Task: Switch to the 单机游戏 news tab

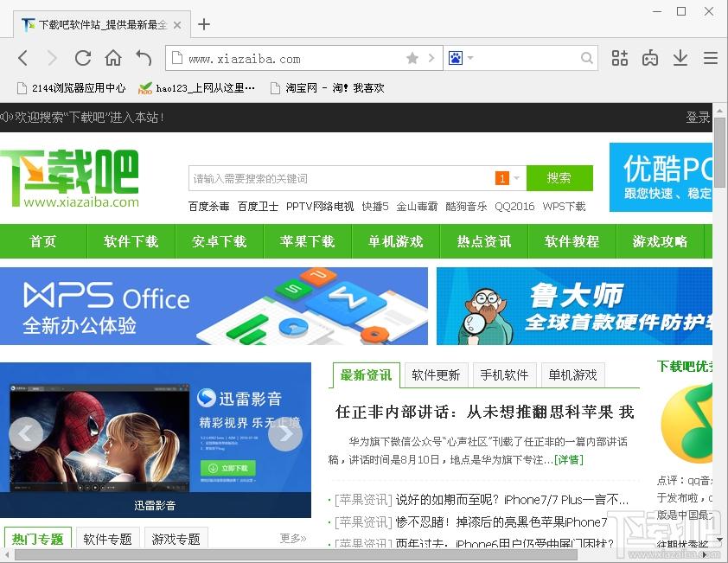Action: [573, 374]
